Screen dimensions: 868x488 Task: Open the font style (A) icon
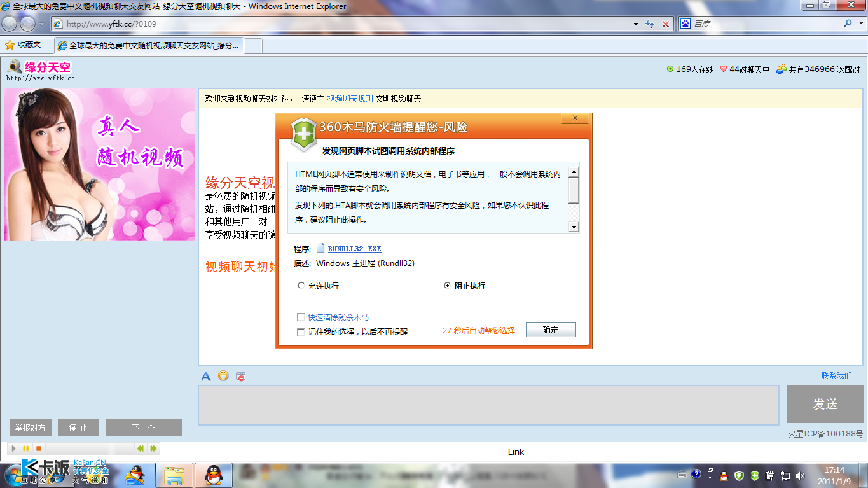(x=206, y=376)
